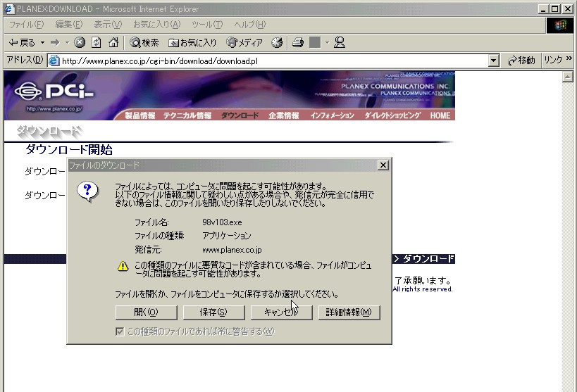Click the Windows logo throbber icon

tap(559, 25)
